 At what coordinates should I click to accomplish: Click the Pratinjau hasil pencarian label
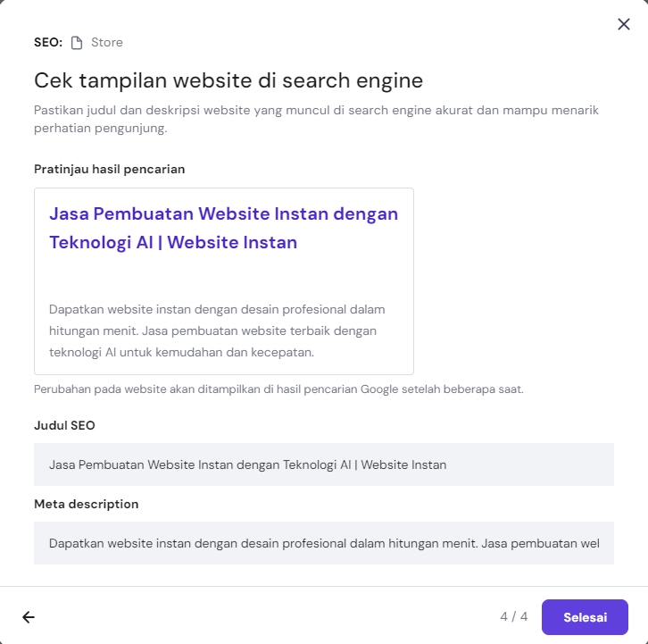click(109, 169)
